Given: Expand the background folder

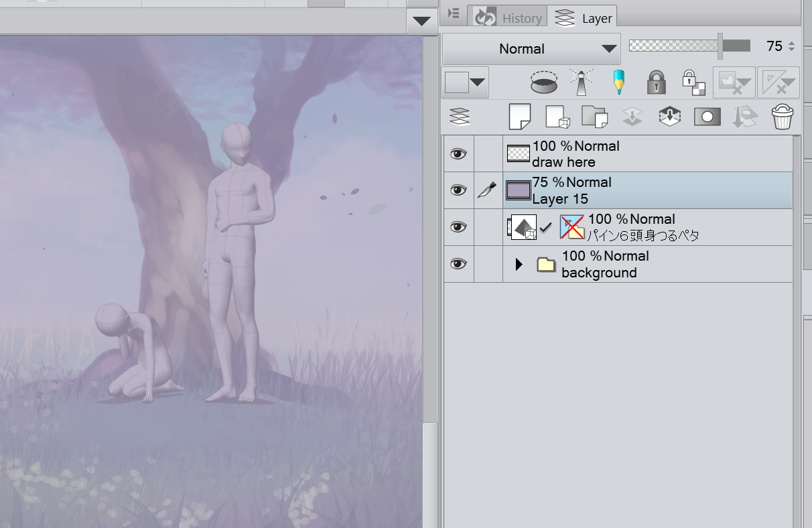Looking at the screenshot, I should click(519, 264).
